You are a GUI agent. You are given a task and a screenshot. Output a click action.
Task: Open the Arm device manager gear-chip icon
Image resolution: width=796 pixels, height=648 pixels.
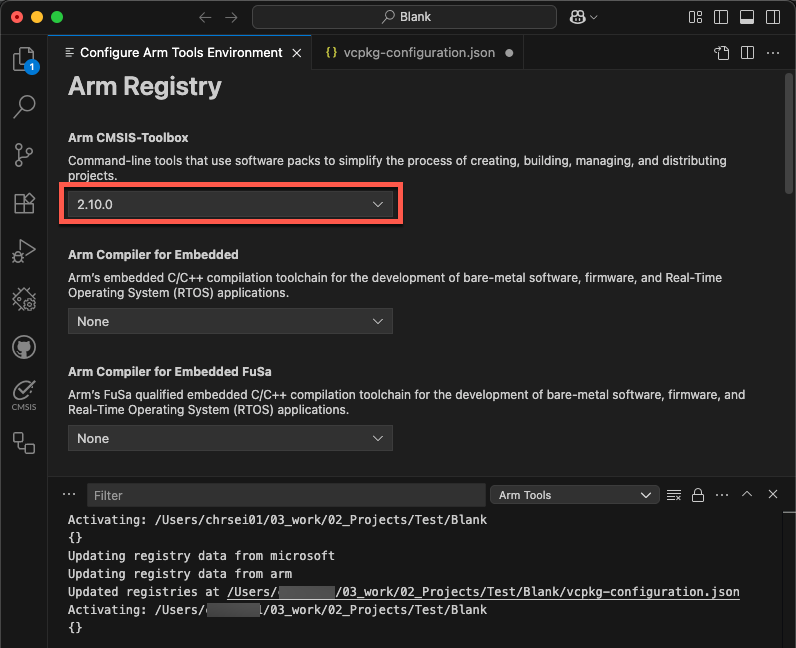click(24, 299)
